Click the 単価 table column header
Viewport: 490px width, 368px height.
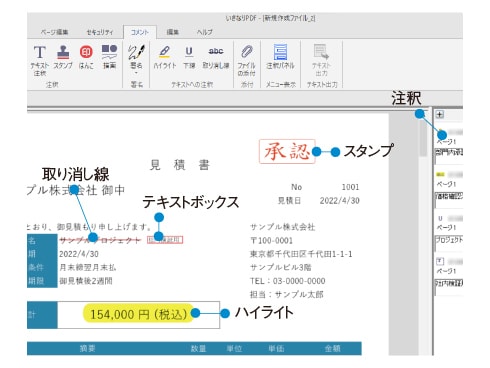(x=276, y=348)
